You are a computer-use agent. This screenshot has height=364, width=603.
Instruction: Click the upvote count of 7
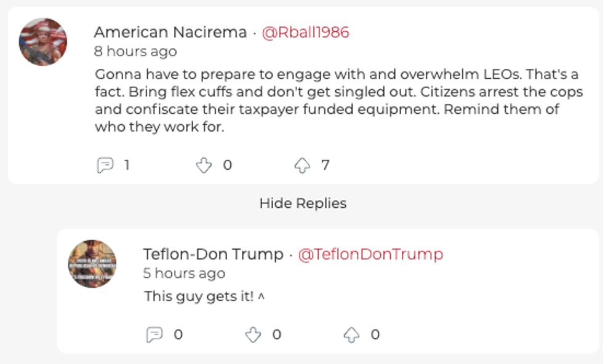325,165
